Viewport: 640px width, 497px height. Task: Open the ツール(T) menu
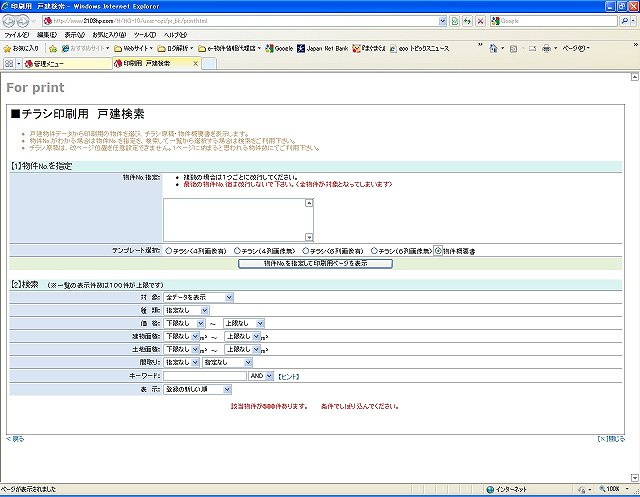click(x=145, y=35)
